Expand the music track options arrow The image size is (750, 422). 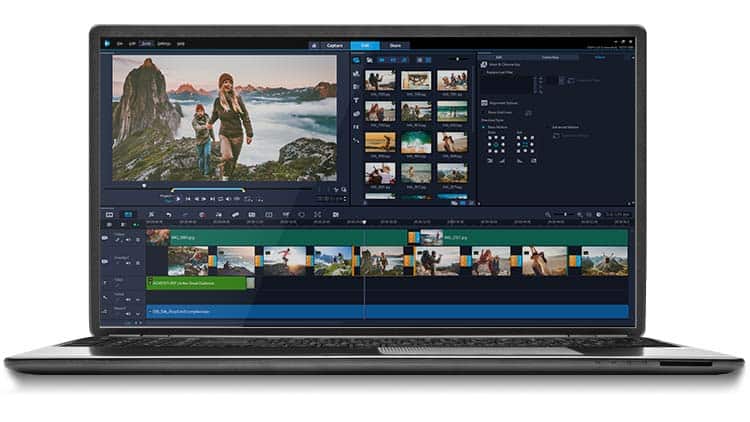tap(138, 314)
